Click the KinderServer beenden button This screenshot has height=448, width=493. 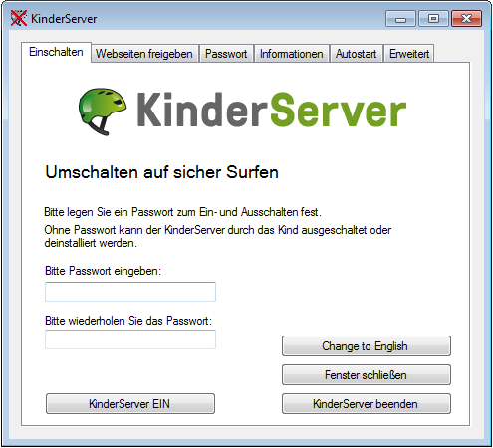[367, 404]
